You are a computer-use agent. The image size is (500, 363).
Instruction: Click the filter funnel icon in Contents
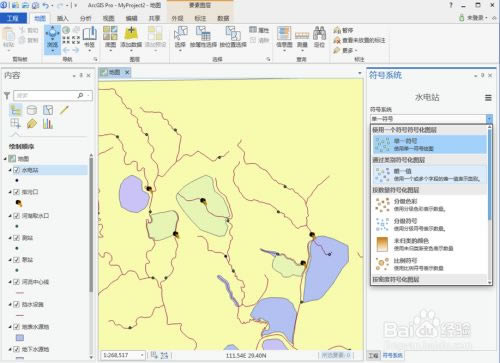click(7, 96)
